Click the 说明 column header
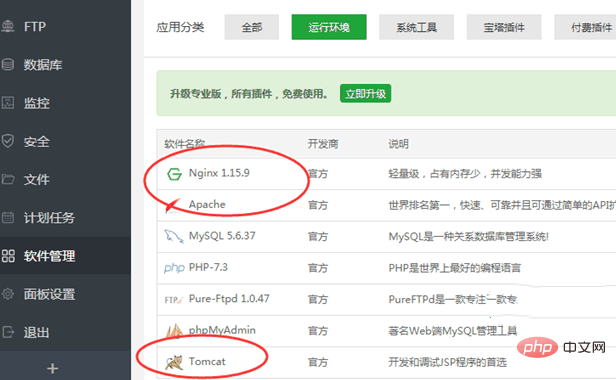This screenshot has height=380, width=616. [x=399, y=144]
